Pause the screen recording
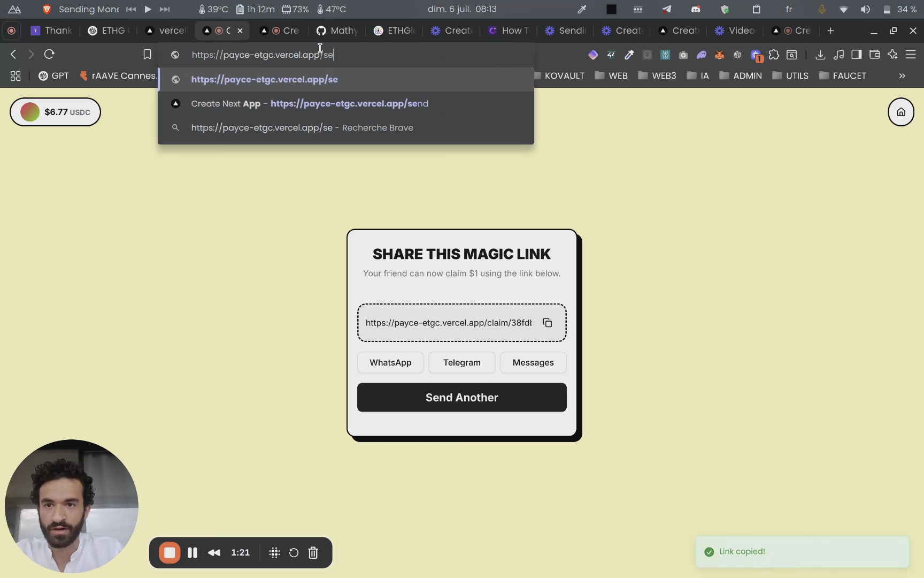The width and height of the screenshot is (924, 578). 192,553
